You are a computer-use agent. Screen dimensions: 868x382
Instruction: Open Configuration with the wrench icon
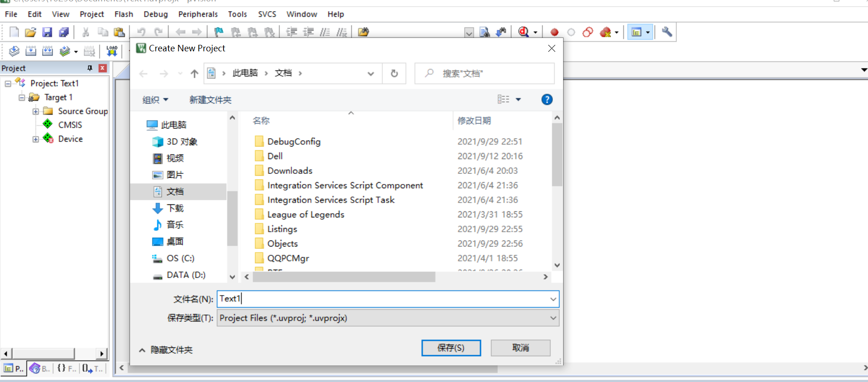pyautogui.click(x=667, y=32)
